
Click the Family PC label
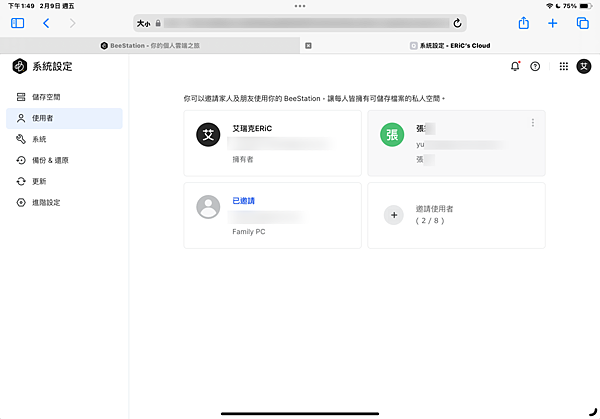point(249,232)
